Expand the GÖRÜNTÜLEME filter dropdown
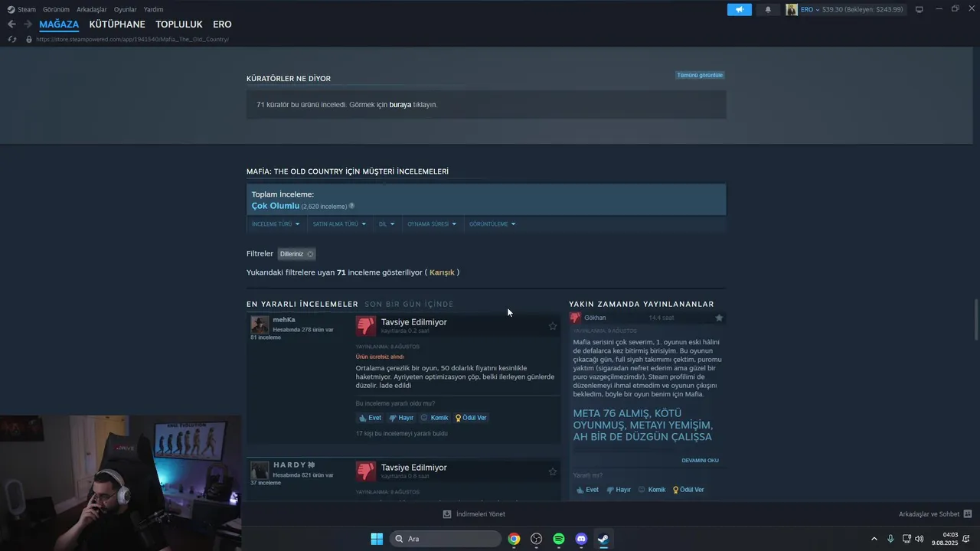The width and height of the screenshot is (980, 551). (492, 224)
